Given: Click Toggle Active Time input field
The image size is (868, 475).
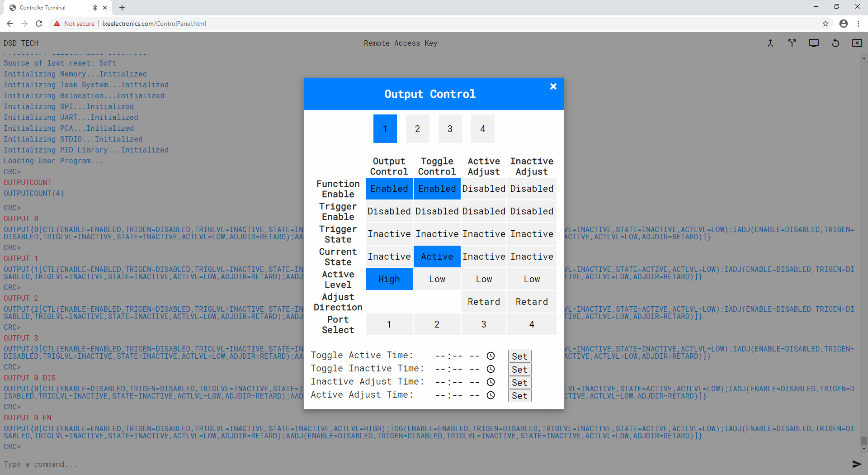Looking at the screenshot, I should point(465,356).
